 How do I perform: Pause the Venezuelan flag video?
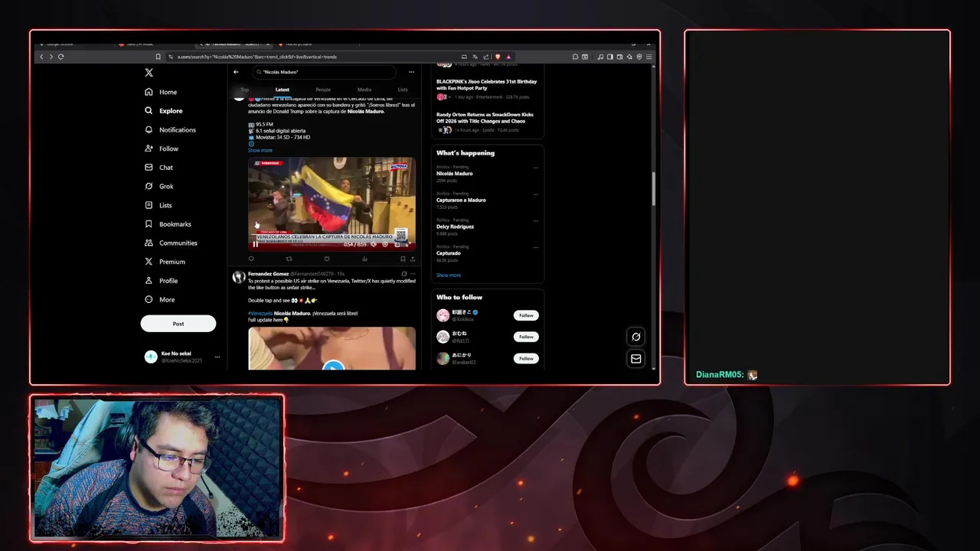[x=255, y=245]
